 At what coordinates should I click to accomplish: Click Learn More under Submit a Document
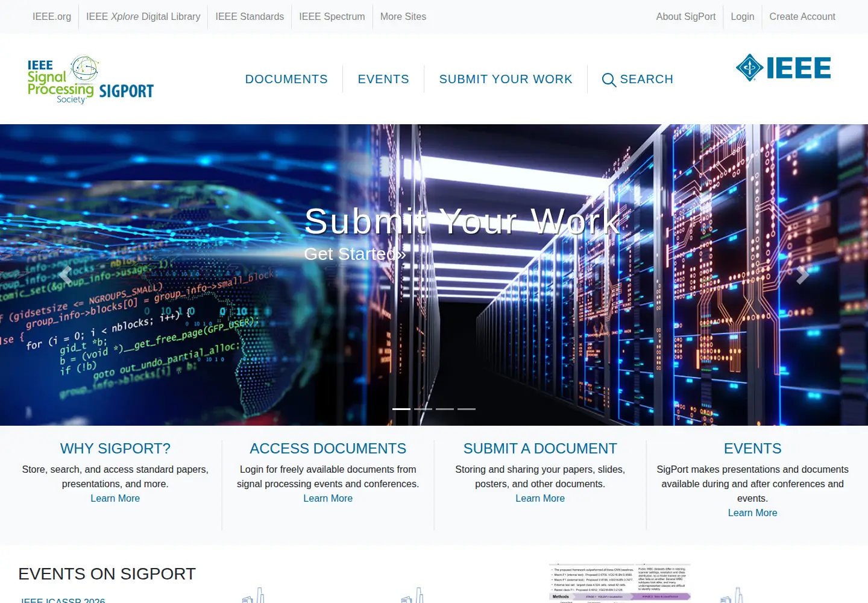[x=540, y=498]
